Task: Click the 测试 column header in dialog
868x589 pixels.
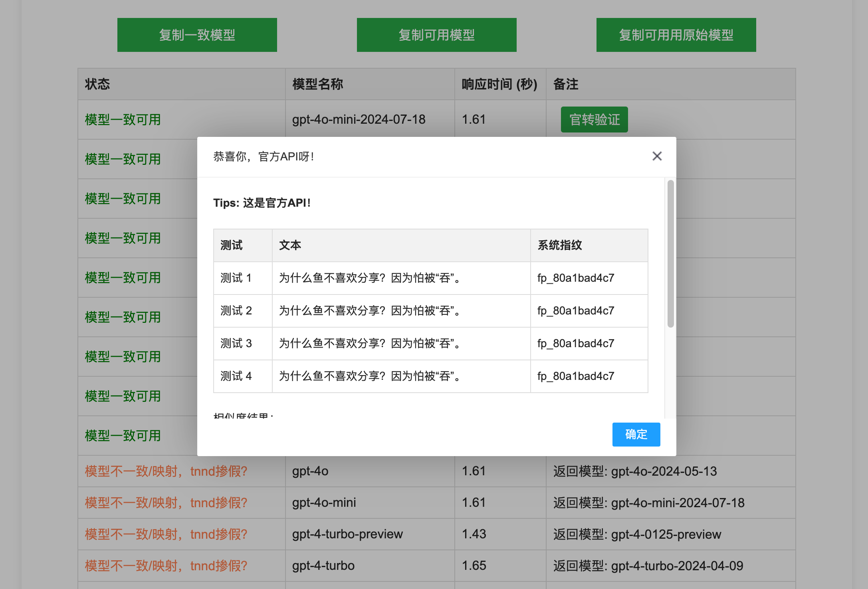Action: (x=243, y=245)
